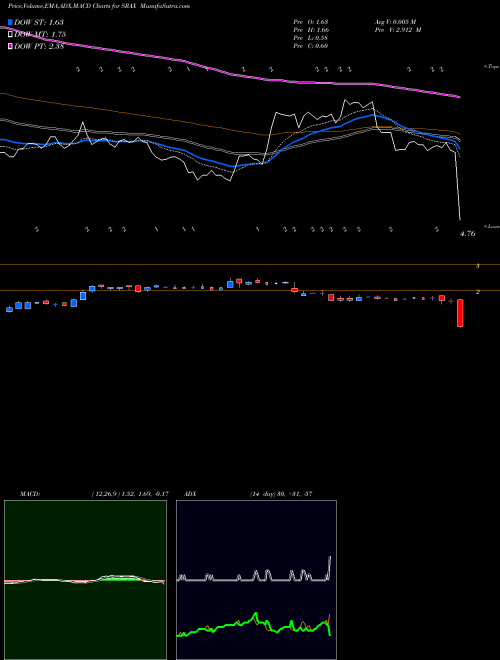Screen dimensions: 500x660
Task: Open the green MACD chart panel
Action: [85, 580]
